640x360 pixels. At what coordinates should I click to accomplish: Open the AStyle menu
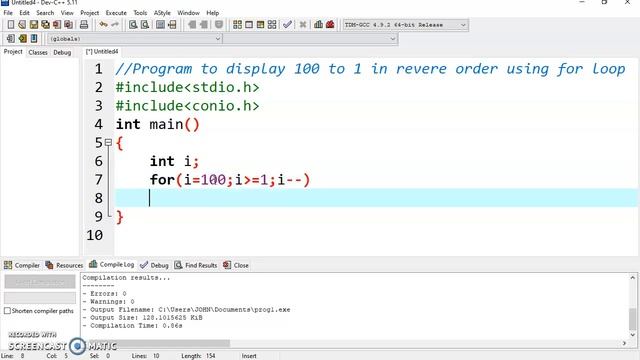(162, 13)
